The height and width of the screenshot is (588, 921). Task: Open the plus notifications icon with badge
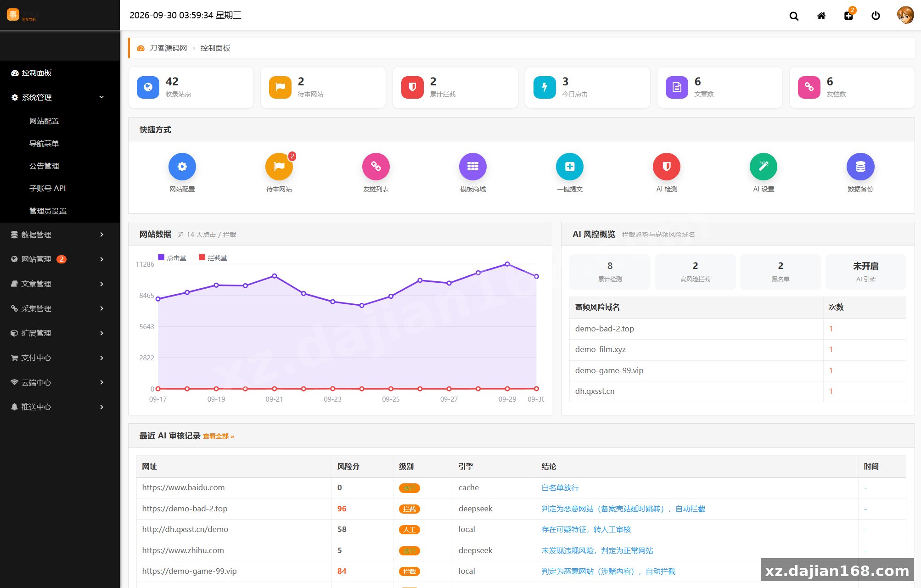(849, 15)
